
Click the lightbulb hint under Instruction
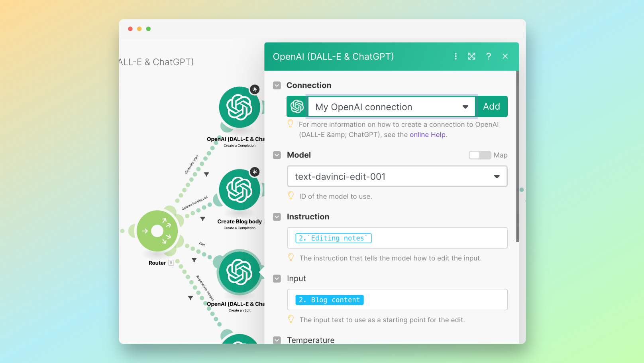(291, 257)
